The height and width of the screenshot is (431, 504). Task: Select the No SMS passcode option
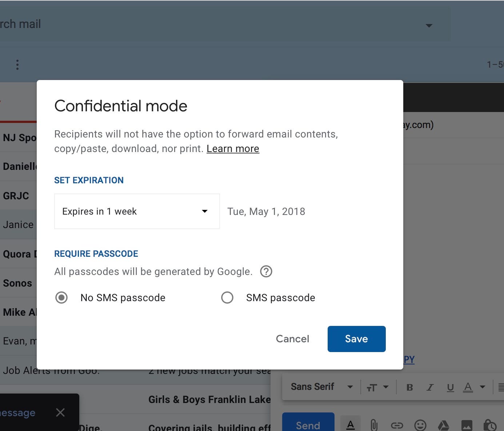61,298
